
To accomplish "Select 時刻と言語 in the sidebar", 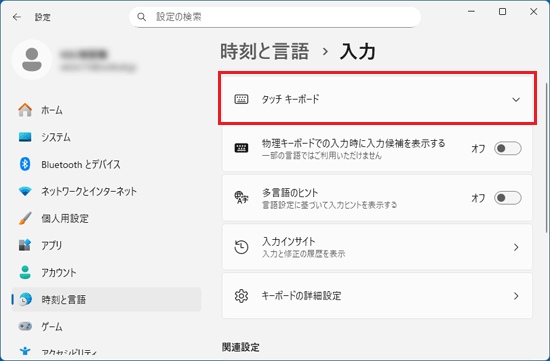I will point(106,299).
